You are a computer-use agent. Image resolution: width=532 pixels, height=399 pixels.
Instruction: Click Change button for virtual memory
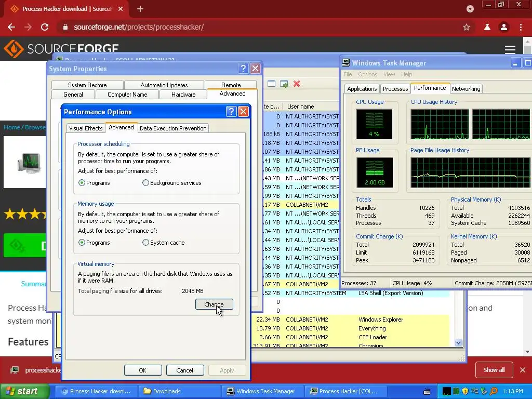214,304
